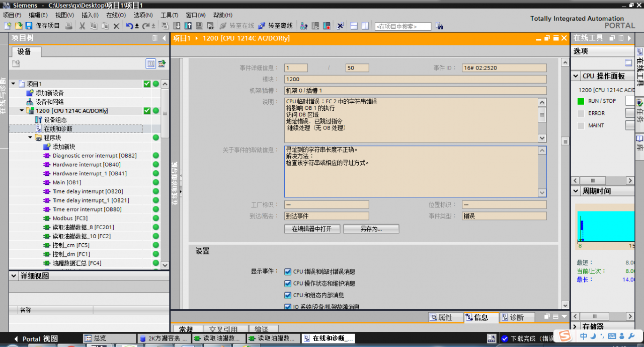Image resolution: width=644 pixels, height=347 pixels.
Task: Click the Download to device icon
Action: point(177,26)
